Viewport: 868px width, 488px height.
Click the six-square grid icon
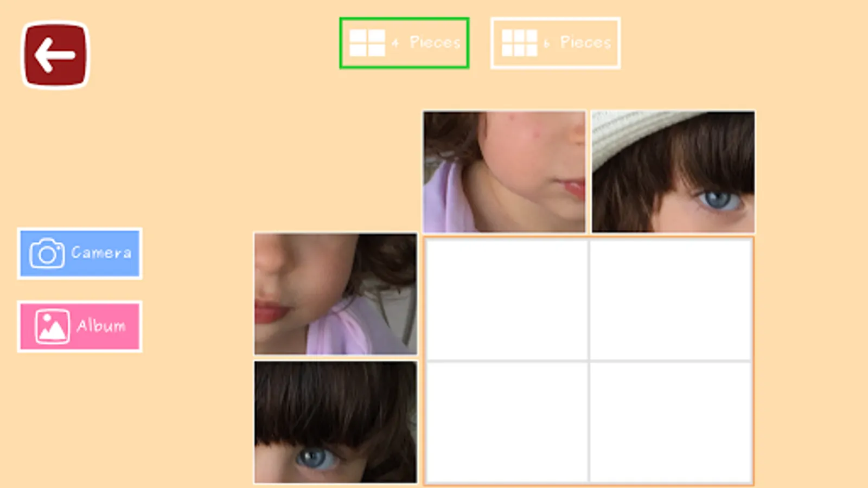coord(519,43)
